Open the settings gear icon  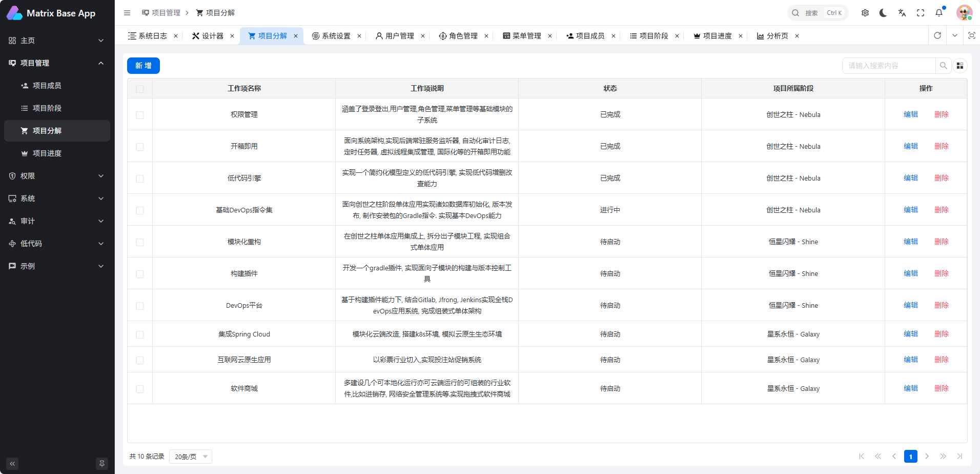tap(865, 13)
